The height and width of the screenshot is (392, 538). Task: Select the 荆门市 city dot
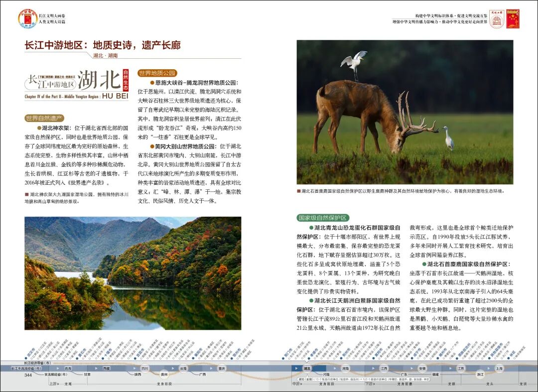[283, 358]
